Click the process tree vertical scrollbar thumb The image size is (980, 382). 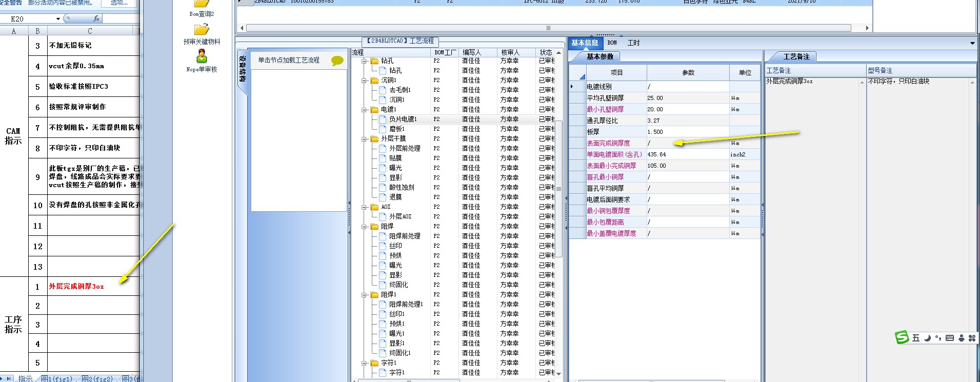point(558,189)
